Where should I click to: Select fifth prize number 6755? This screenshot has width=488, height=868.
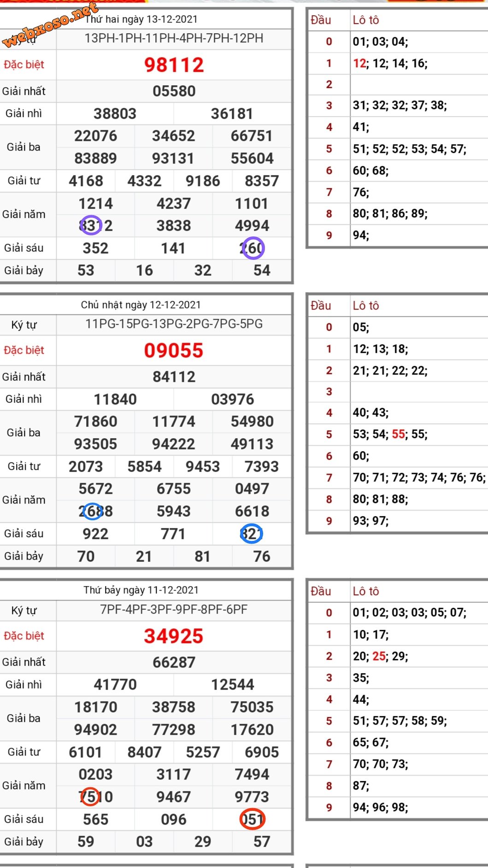(x=174, y=489)
